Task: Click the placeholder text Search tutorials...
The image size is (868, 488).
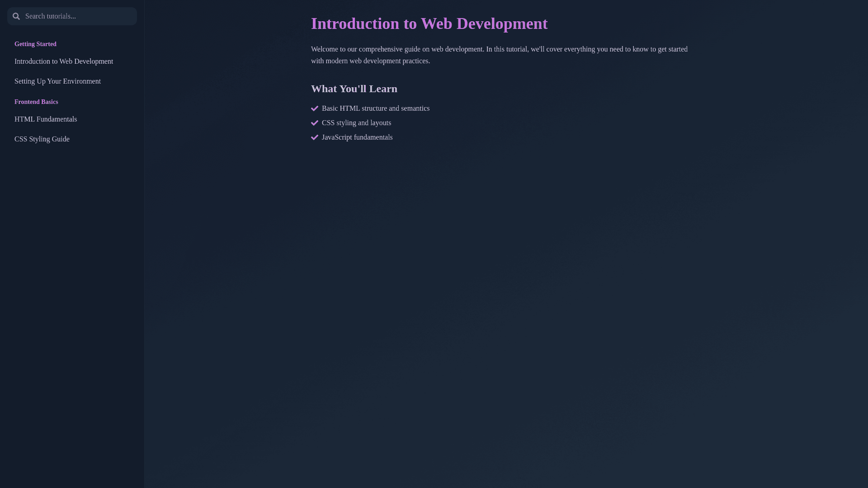Action: [51, 16]
